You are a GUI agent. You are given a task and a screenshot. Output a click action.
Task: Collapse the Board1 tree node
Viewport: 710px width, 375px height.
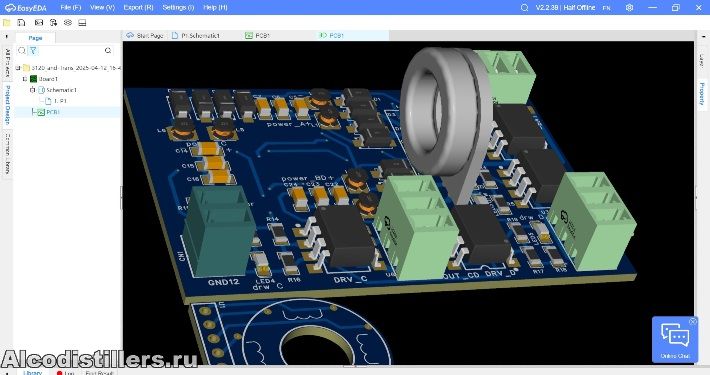click(x=25, y=79)
